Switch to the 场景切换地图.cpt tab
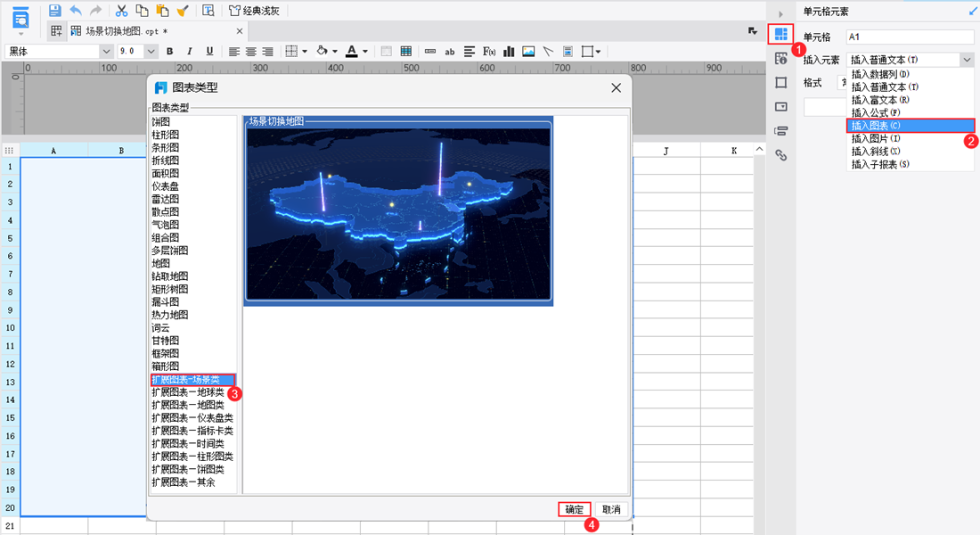Screen dimensions: 980x535 coord(126,30)
